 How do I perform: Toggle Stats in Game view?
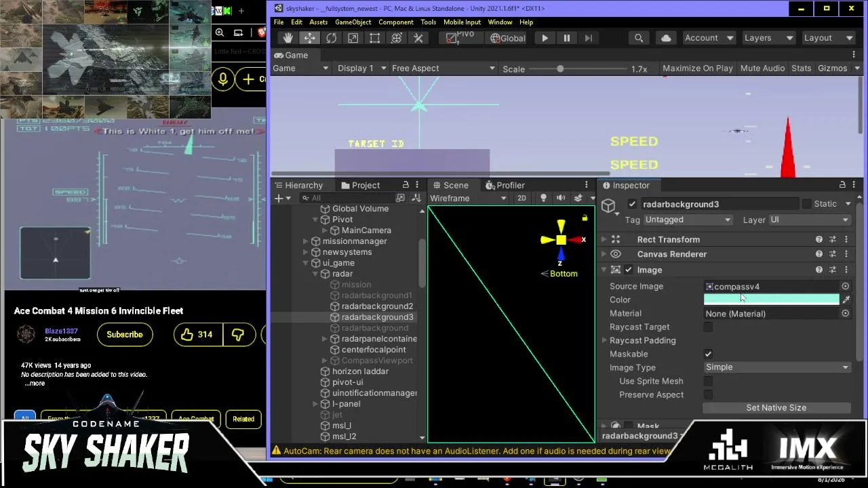(801, 68)
